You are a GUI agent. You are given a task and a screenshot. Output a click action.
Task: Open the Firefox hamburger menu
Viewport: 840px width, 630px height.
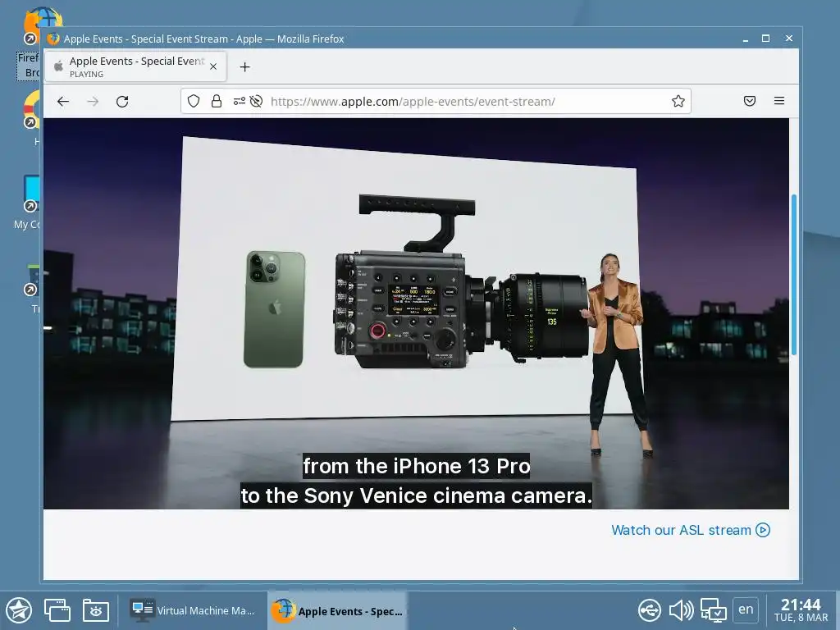(x=779, y=101)
